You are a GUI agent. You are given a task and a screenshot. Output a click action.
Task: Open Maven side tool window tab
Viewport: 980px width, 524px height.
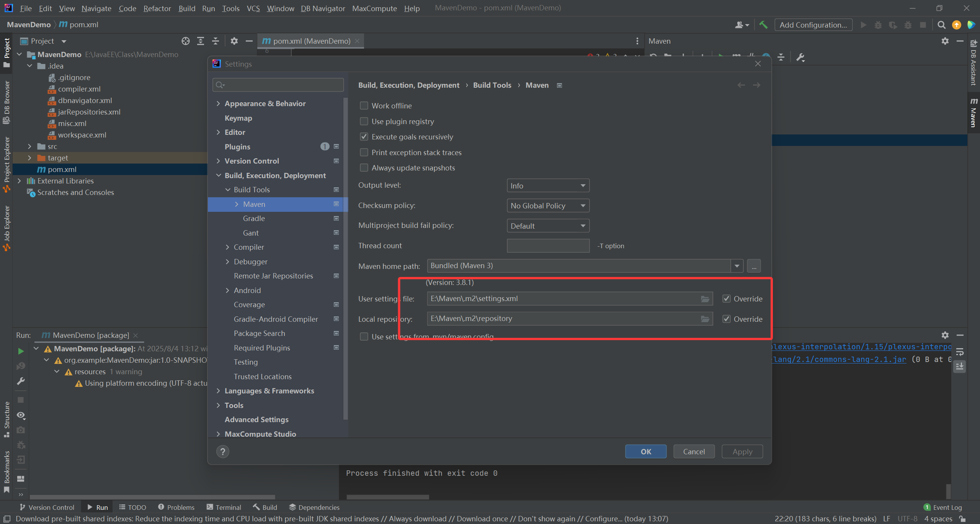pyautogui.click(x=973, y=112)
